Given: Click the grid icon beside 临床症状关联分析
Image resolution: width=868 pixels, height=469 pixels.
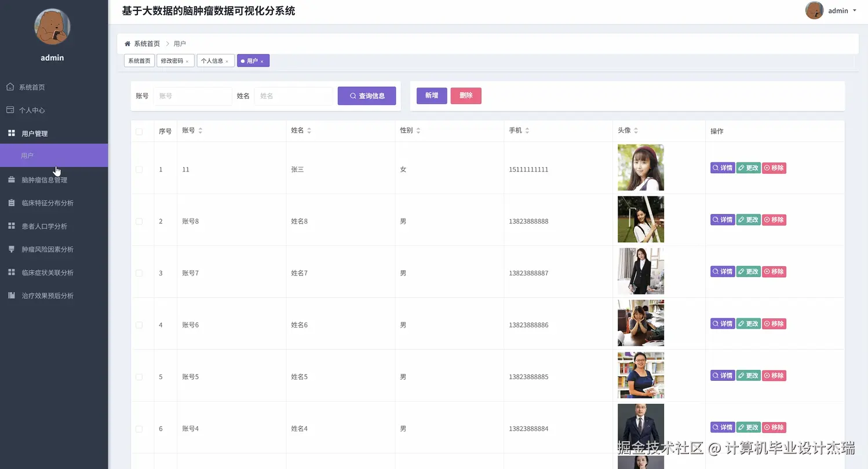Looking at the screenshot, I should (12, 272).
